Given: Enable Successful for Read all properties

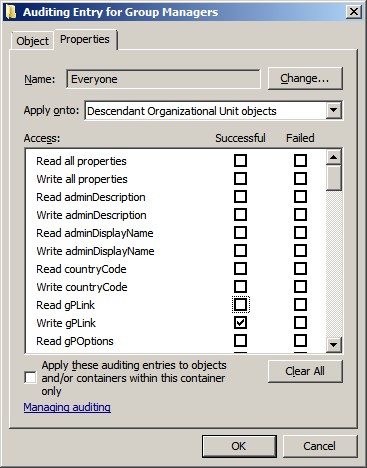Looking at the screenshot, I should 240,161.
